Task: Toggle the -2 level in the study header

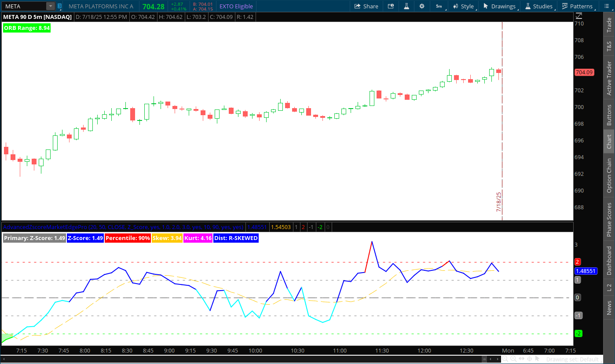Action: coord(320,227)
